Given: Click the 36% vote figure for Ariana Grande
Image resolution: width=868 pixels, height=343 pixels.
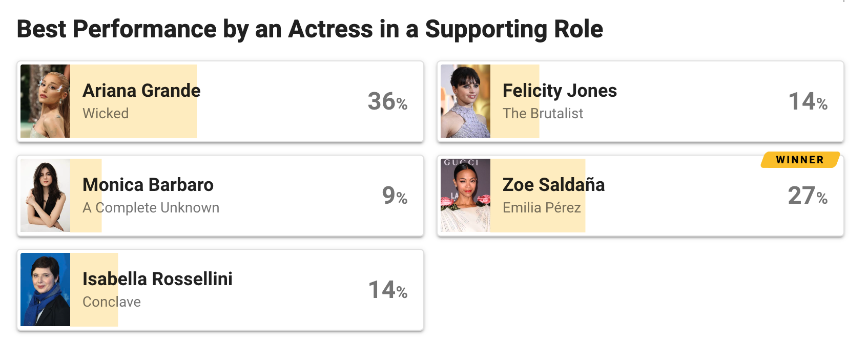Looking at the screenshot, I should (x=387, y=101).
